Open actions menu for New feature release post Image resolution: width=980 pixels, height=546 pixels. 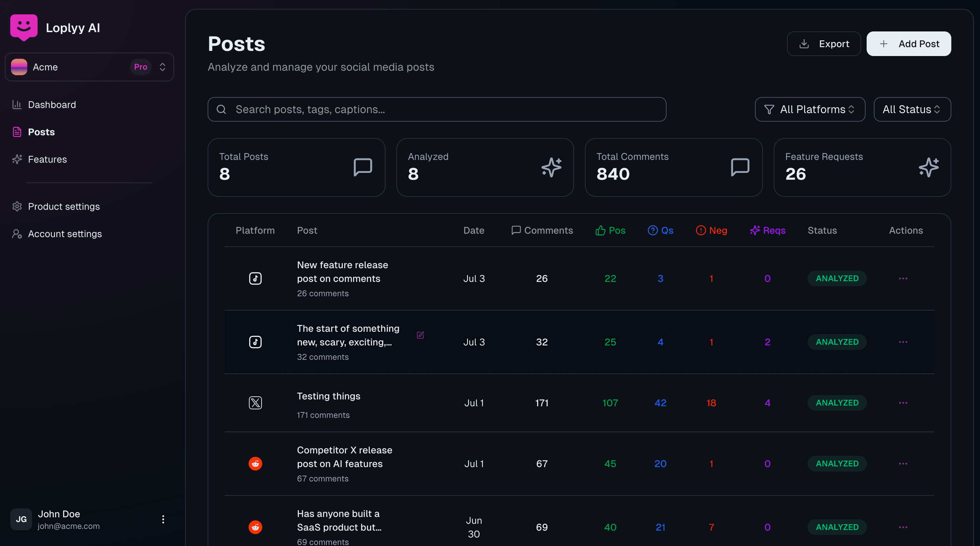[x=903, y=279]
